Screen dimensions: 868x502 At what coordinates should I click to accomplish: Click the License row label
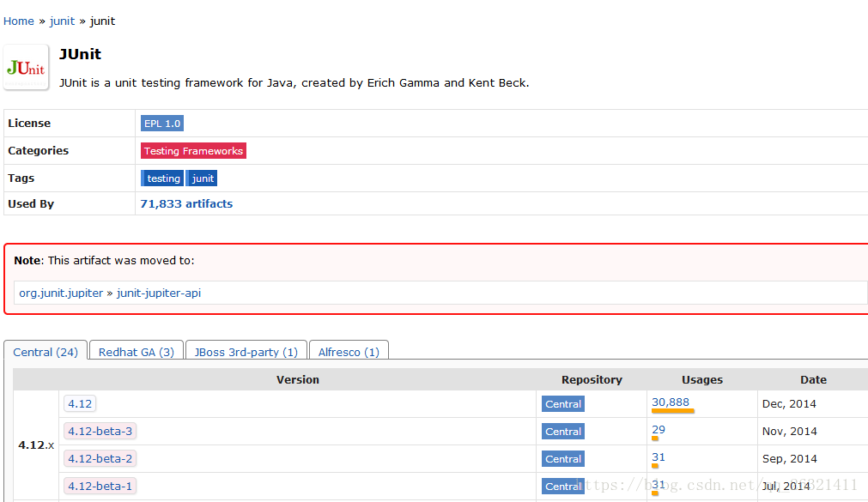point(29,124)
